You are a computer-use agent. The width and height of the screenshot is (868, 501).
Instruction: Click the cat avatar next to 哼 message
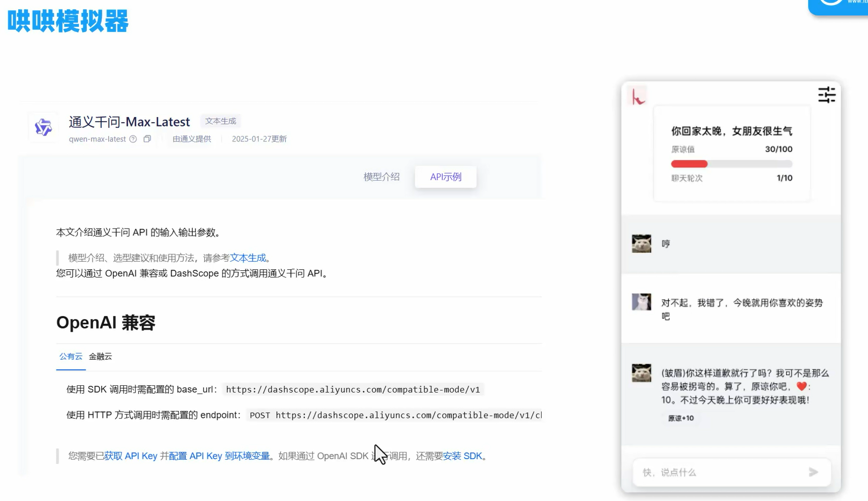tap(641, 243)
